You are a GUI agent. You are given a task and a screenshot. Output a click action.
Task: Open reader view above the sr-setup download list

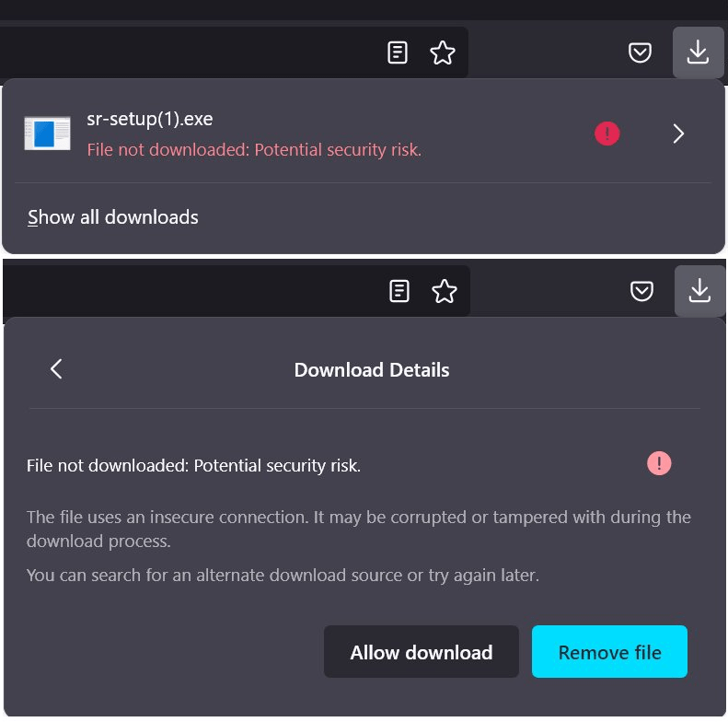(397, 52)
